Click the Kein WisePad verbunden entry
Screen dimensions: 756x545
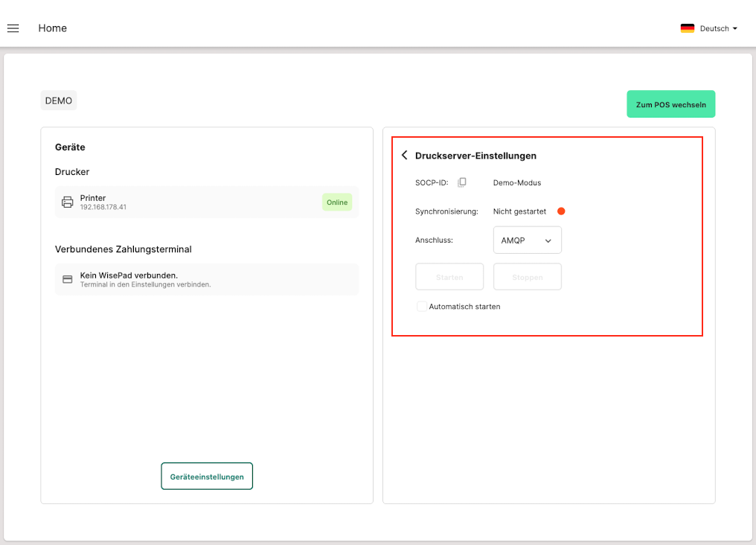click(129, 275)
